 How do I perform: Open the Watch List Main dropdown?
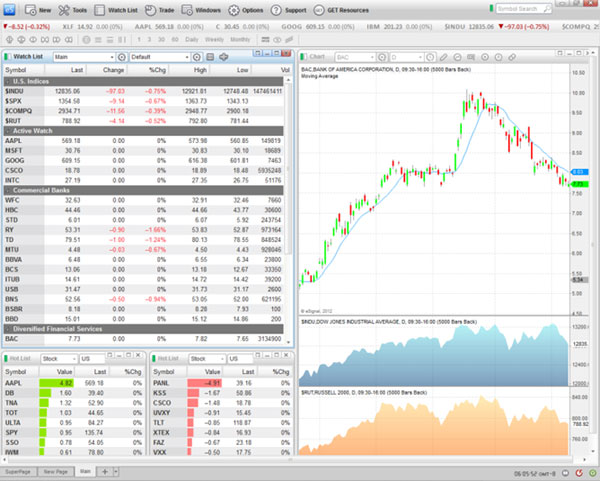click(84, 57)
